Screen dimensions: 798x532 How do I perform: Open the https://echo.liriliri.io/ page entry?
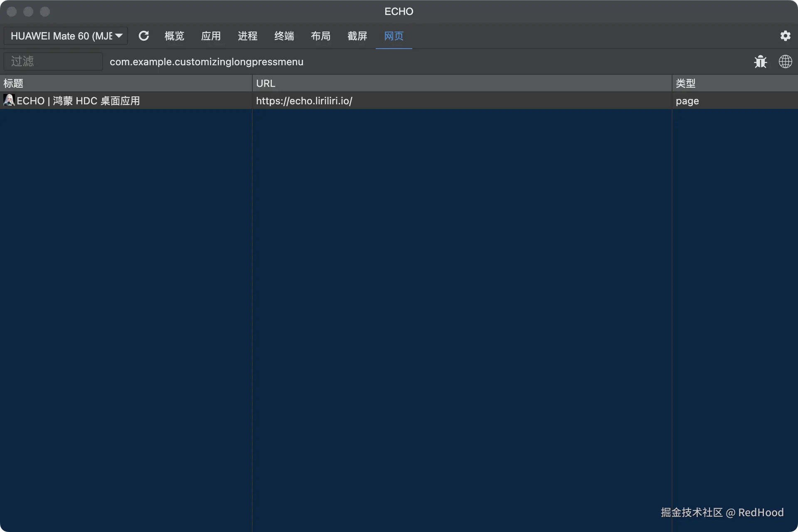point(304,101)
